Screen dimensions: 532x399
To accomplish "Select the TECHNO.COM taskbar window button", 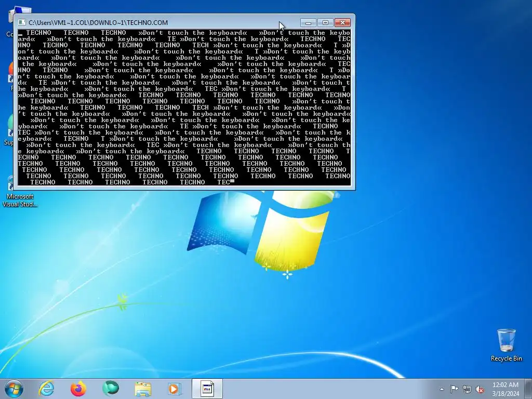I will click(207, 389).
